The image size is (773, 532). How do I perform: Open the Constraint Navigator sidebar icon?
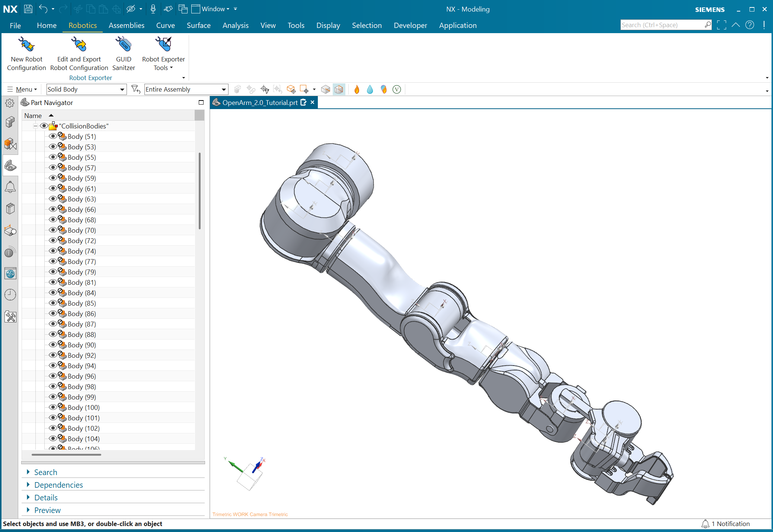click(10, 143)
